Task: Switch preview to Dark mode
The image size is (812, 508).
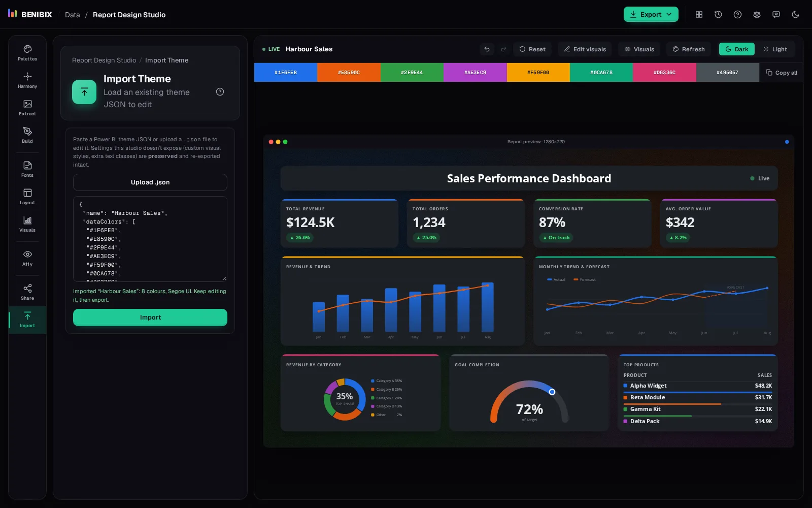Action: (x=736, y=49)
